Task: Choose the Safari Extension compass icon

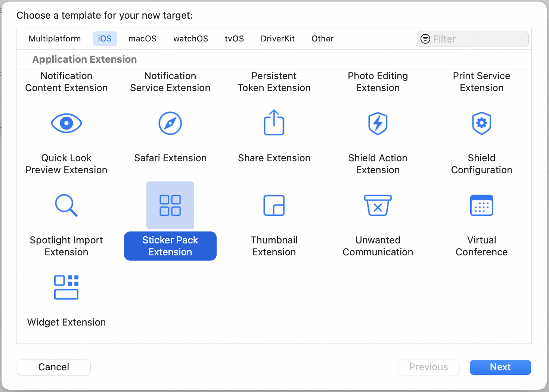Action: [x=170, y=123]
